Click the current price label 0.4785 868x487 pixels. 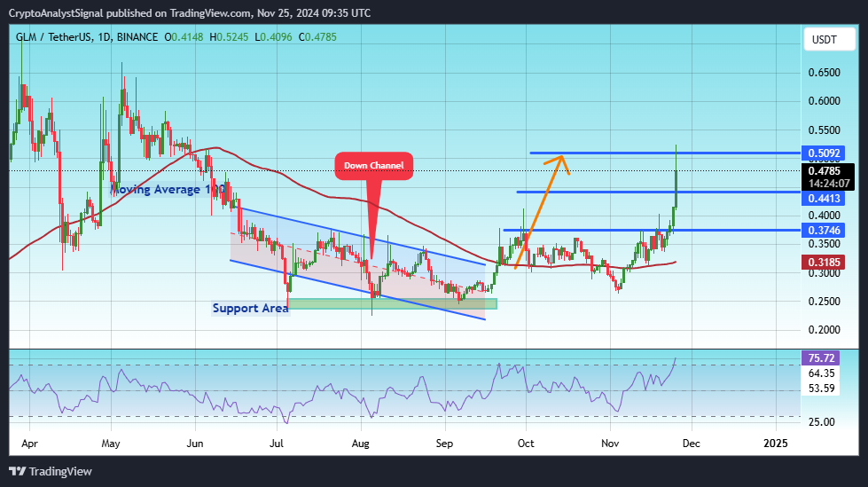click(825, 171)
